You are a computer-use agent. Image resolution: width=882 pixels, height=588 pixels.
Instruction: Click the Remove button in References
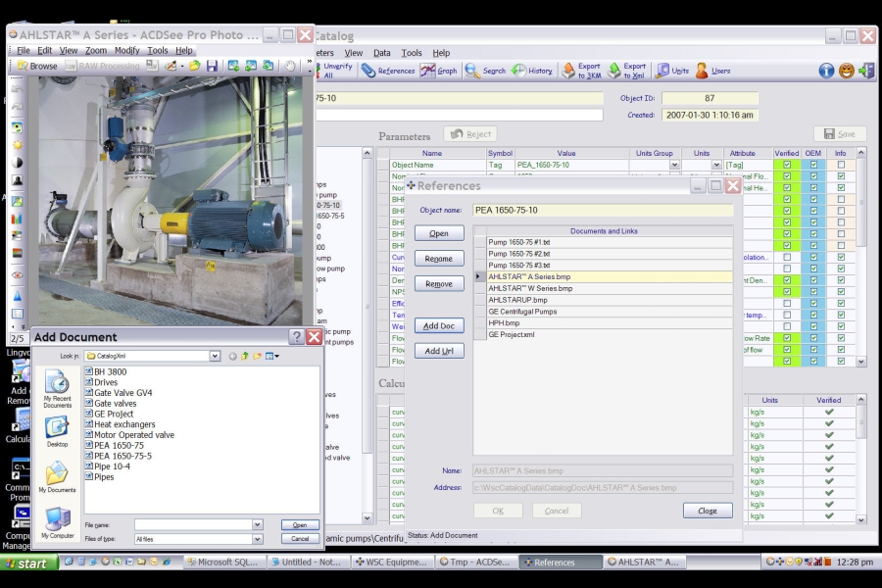click(x=439, y=283)
